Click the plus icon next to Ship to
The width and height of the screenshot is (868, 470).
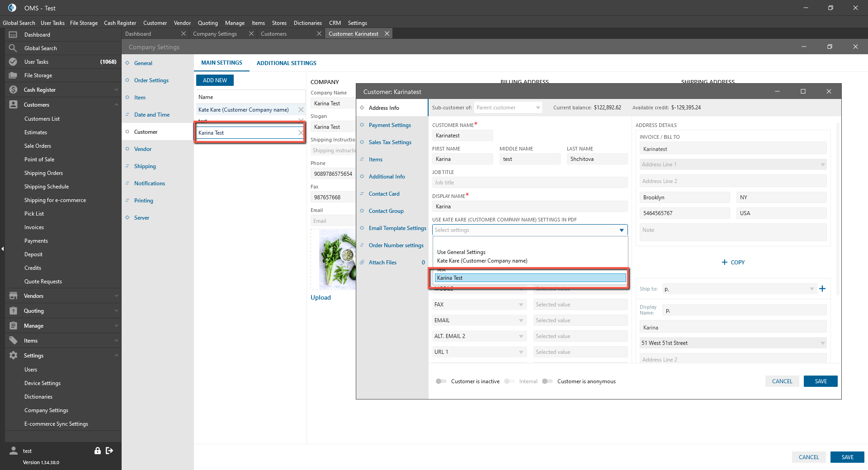tap(822, 289)
